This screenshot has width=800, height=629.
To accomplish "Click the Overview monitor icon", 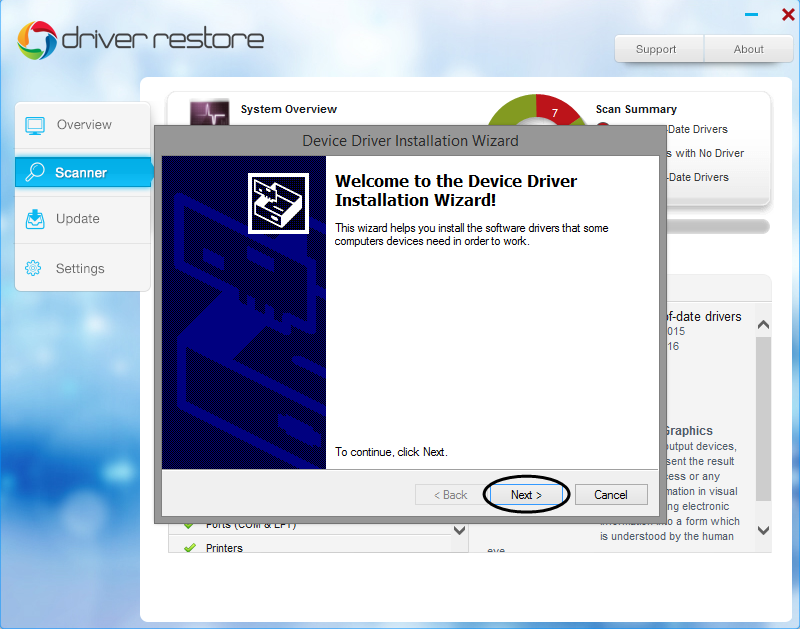I will click(35, 125).
